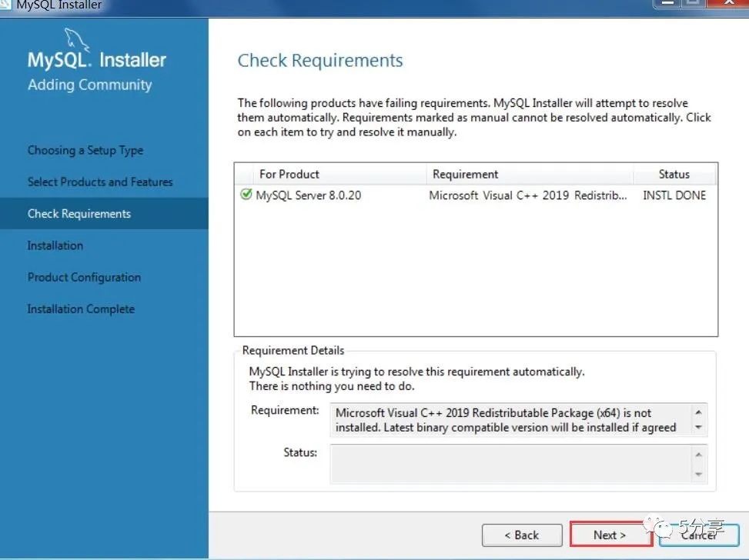Click the down arrow in Status box
The image size is (749, 560).
(x=699, y=474)
